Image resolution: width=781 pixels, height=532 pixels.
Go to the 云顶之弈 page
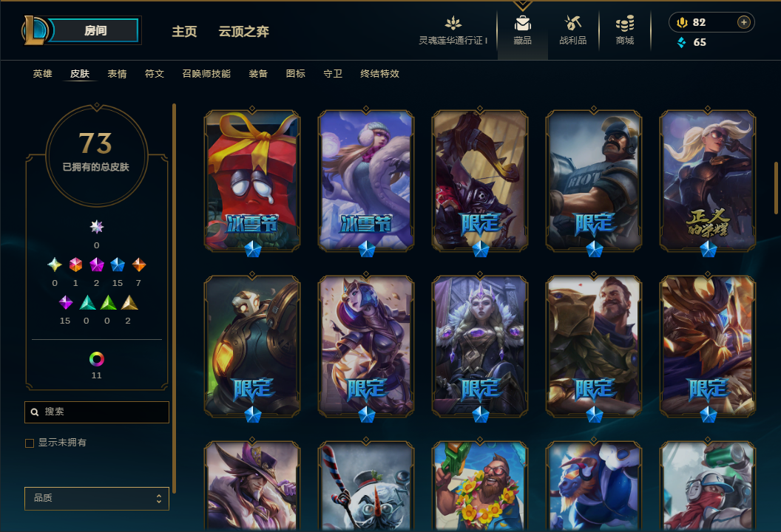pos(243,31)
